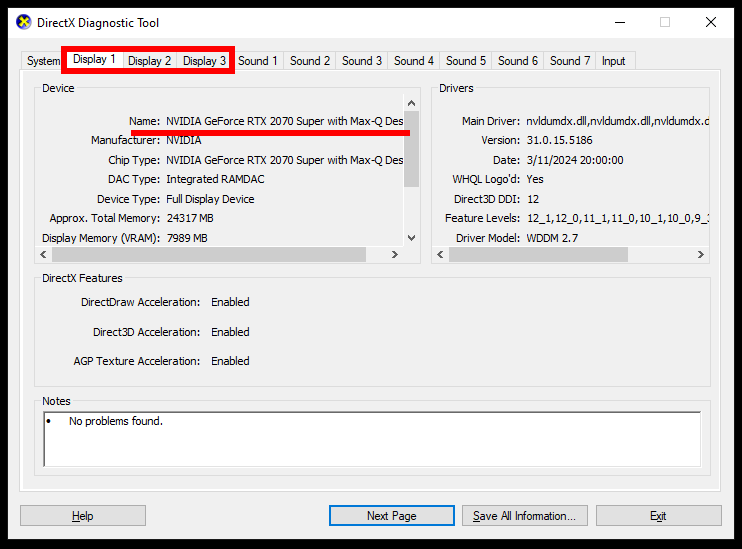Open the Display 2 tab
Image resolution: width=742 pixels, height=549 pixels.
point(150,61)
